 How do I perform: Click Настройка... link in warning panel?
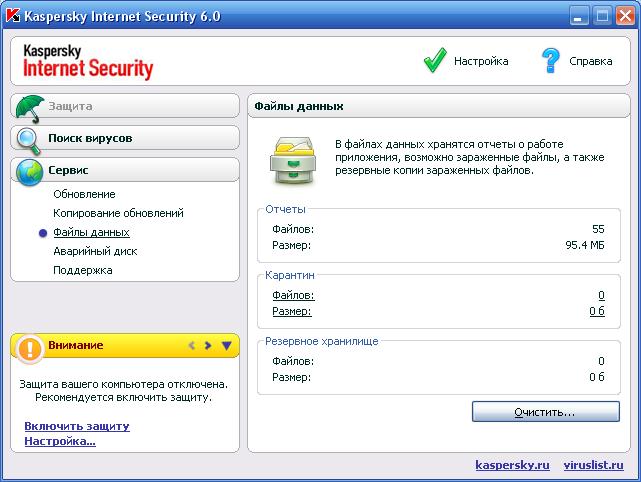(x=60, y=441)
